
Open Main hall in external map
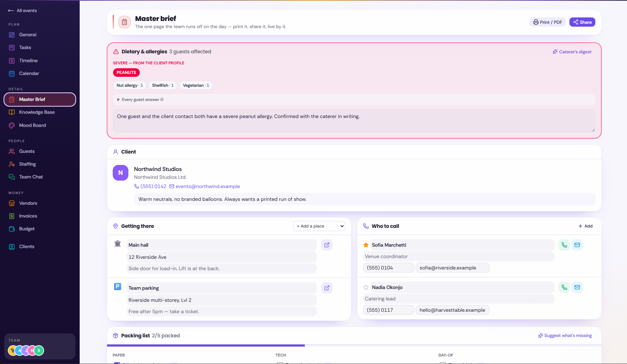coord(326,245)
